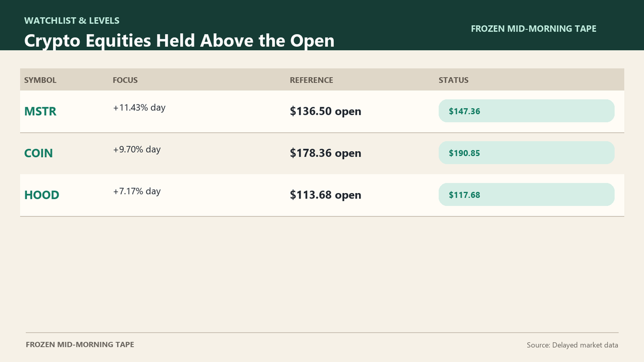Image resolution: width=644 pixels, height=362 pixels.
Task: Click the $178.36 open reference
Action: pyautogui.click(x=326, y=153)
